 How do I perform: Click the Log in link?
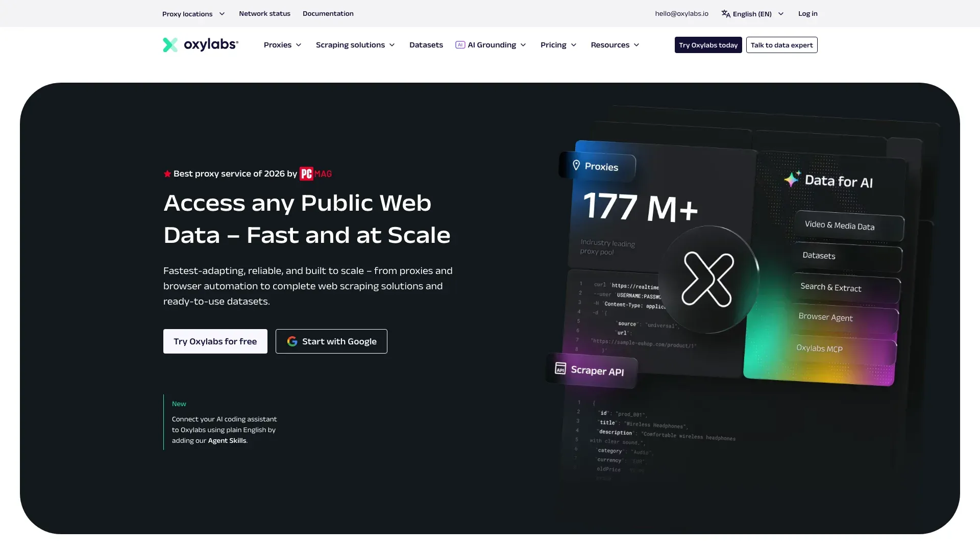pos(808,14)
